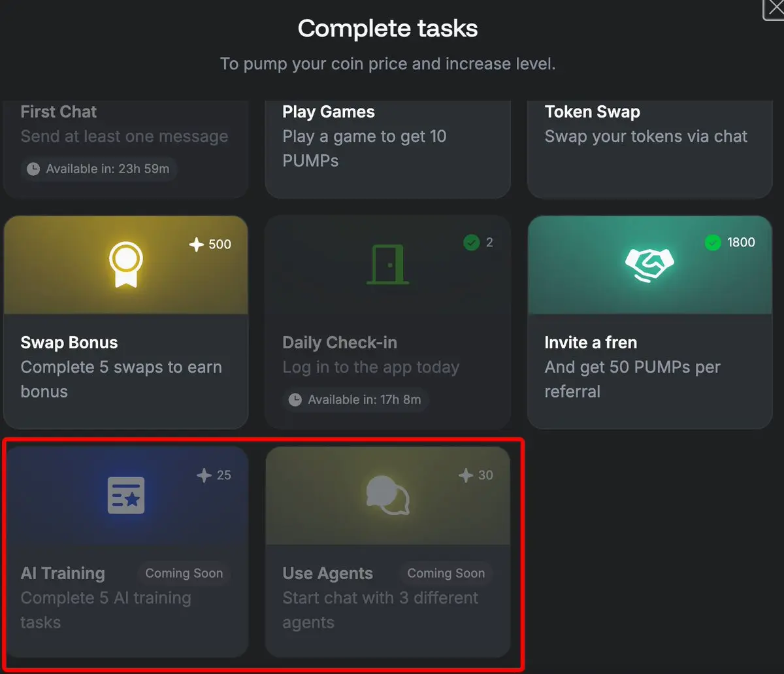
Task: Select the Swap Bonus task title
Action: tap(69, 343)
